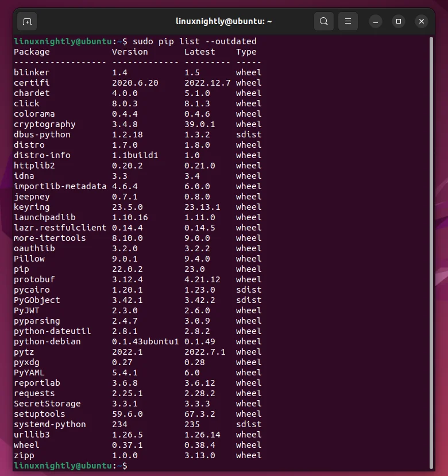Click cryptography's latest version 39.0.1
The height and width of the screenshot is (476, 448).
199,125
